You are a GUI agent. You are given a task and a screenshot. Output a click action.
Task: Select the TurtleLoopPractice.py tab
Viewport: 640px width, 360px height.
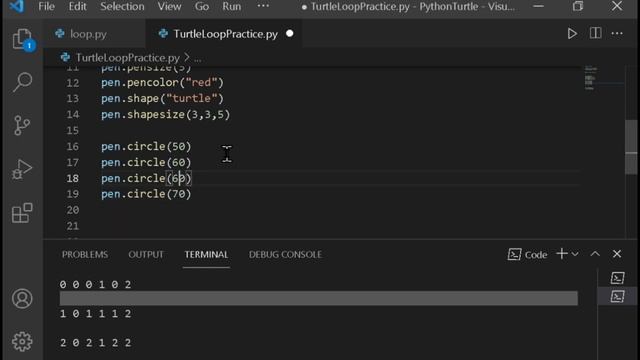pyautogui.click(x=225, y=34)
